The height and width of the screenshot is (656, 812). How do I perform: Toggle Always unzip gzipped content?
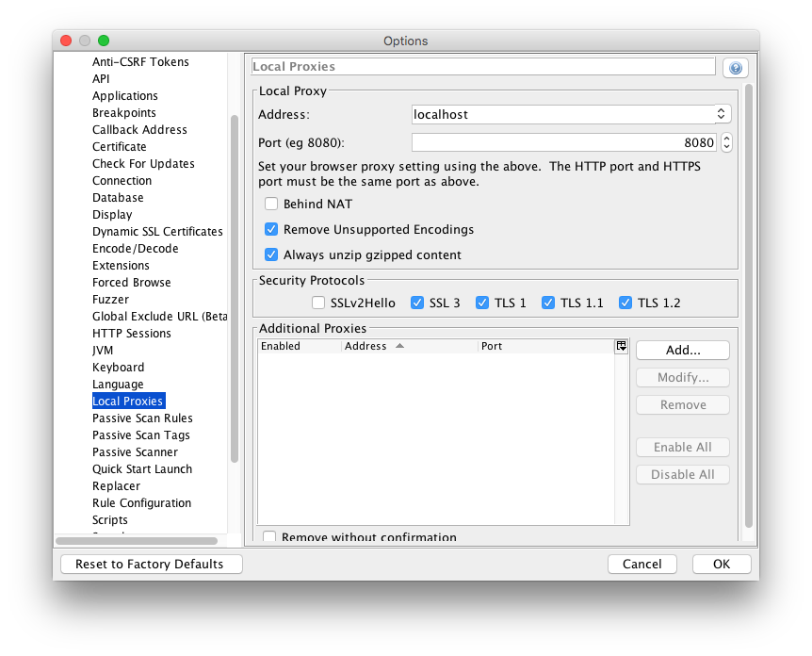point(271,254)
